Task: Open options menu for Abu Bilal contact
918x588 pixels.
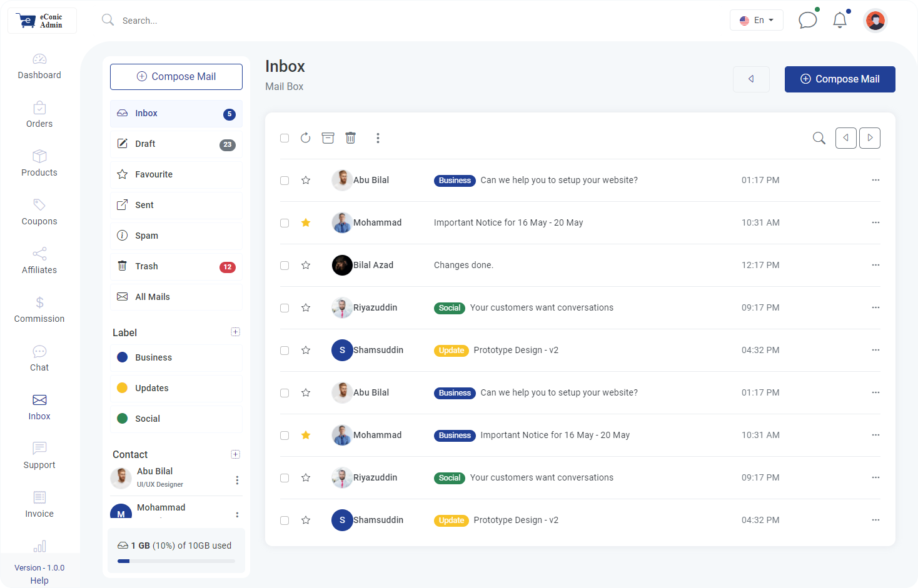Action: point(237,480)
